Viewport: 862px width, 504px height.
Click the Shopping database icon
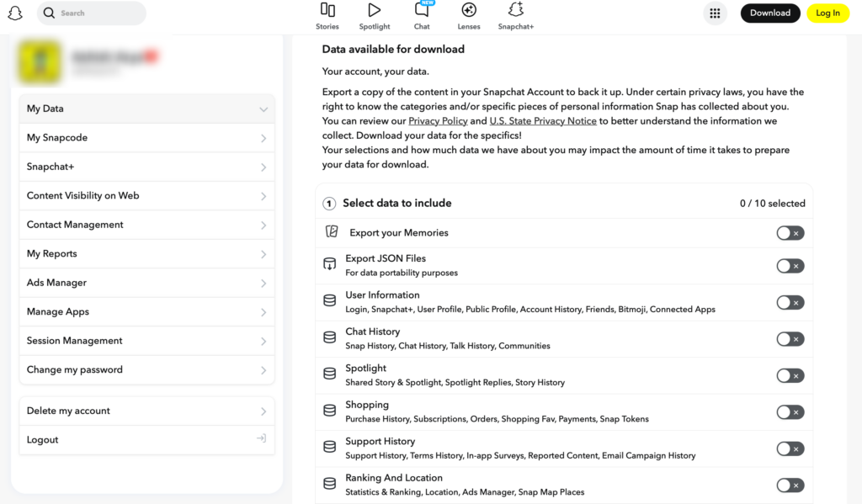[329, 411]
